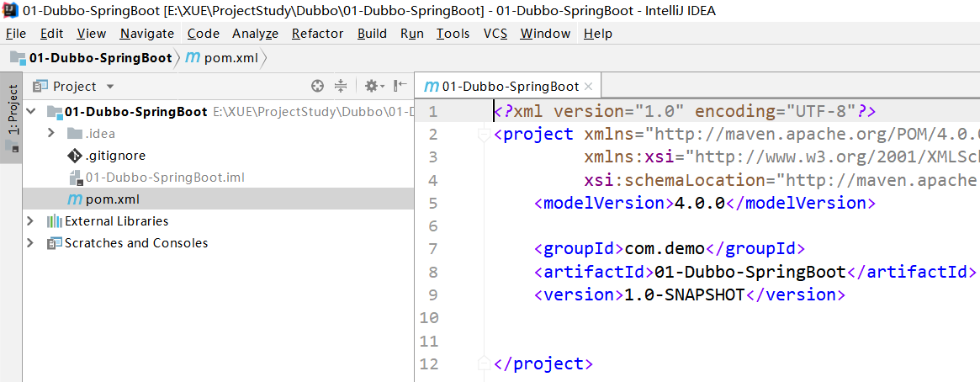Click the IntelliJ IDEA logo in title bar
The width and height of the screenshot is (980, 382).
pos(11,10)
